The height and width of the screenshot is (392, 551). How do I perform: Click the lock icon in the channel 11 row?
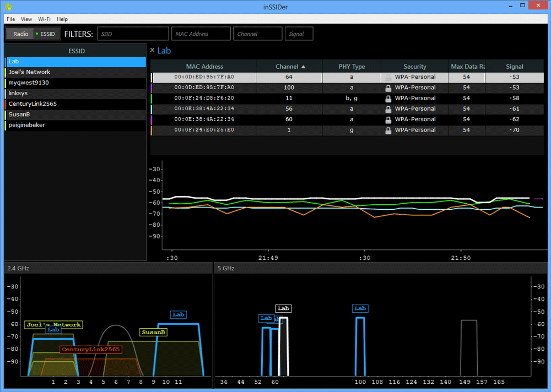(388, 99)
